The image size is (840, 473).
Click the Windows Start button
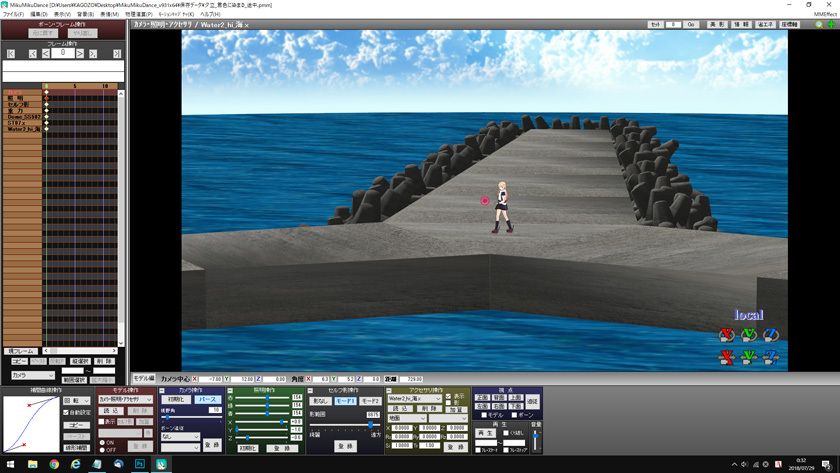[10, 464]
